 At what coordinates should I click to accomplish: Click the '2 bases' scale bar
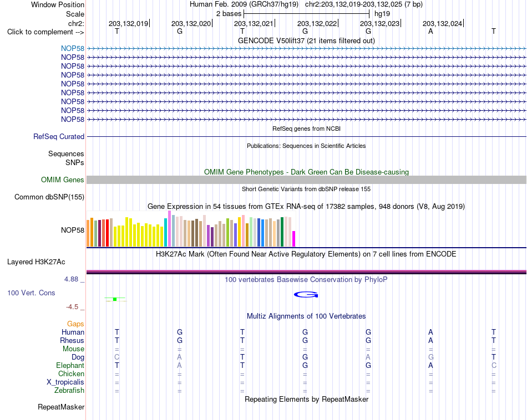click(306, 14)
